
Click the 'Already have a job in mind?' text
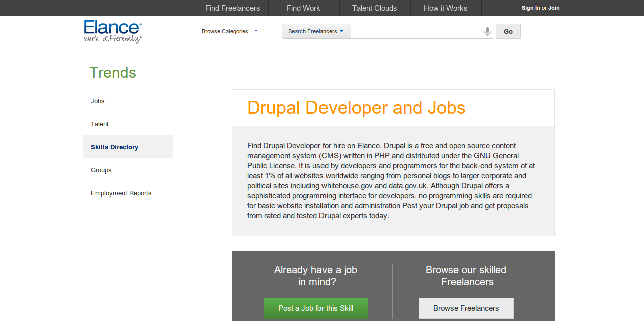[x=315, y=276]
